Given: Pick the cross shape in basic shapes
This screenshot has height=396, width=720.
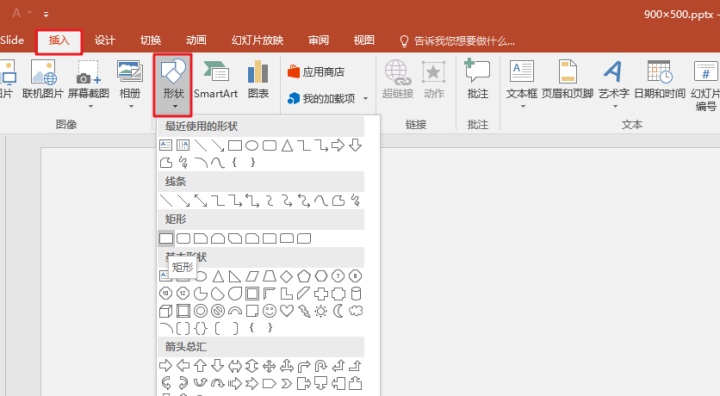Looking at the screenshot, I should coord(321,294).
